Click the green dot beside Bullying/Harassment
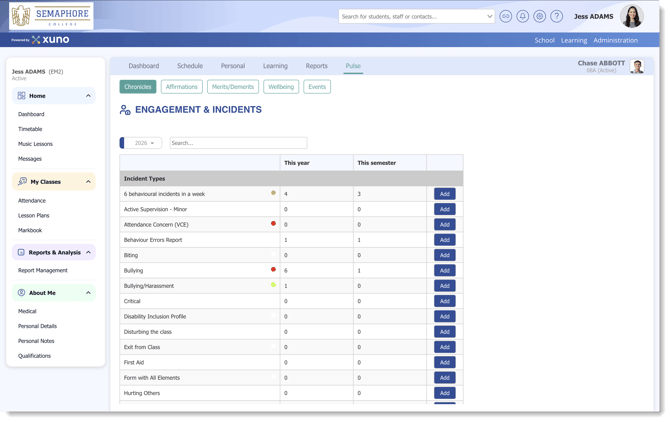 [x=273, y=285]
